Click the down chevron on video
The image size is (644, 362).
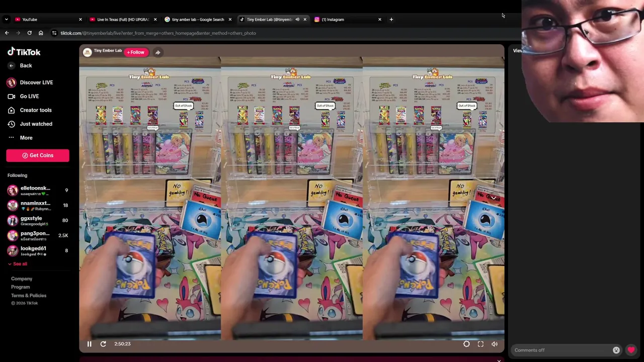pos(494,198)
